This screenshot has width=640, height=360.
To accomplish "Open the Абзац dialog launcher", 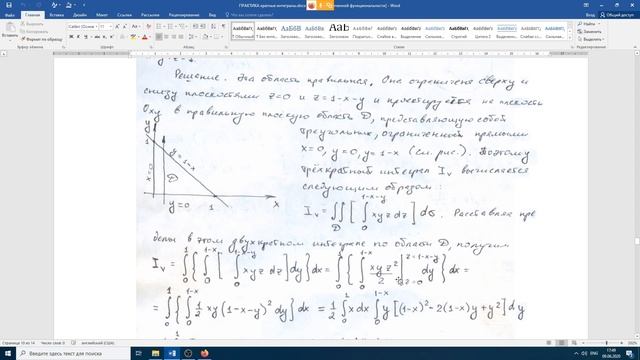I will tap(227, 47).
